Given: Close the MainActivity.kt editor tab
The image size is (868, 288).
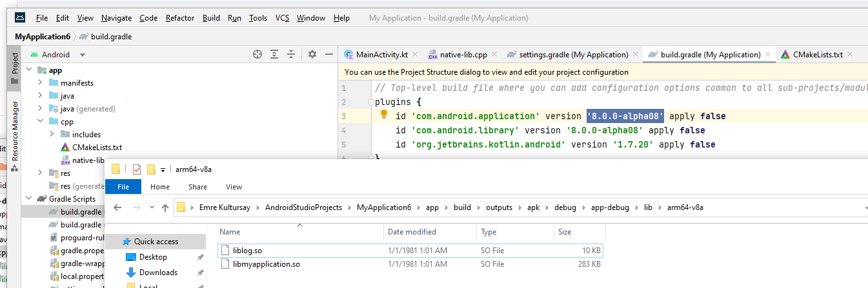Looking at the screenshot, I should pos(414,55).
